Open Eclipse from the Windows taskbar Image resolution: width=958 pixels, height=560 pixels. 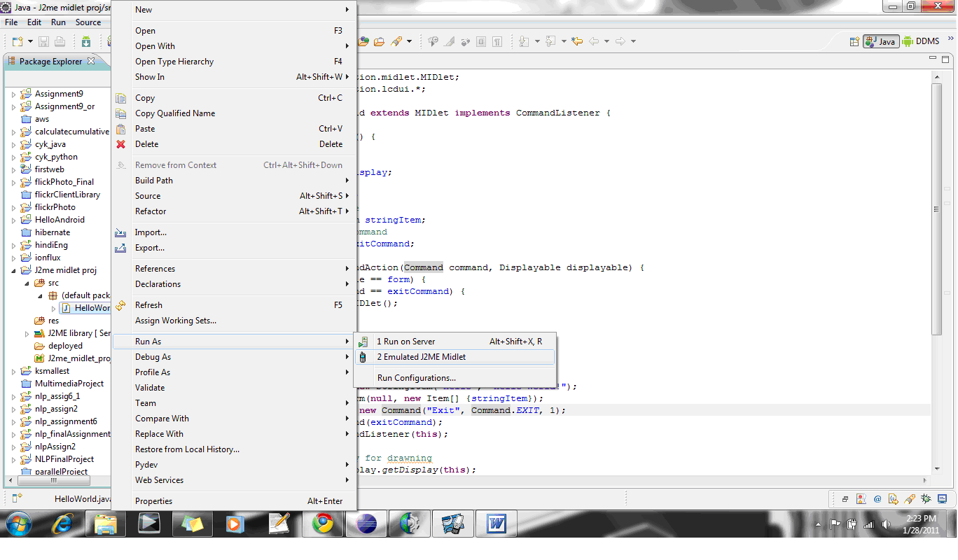366,523
